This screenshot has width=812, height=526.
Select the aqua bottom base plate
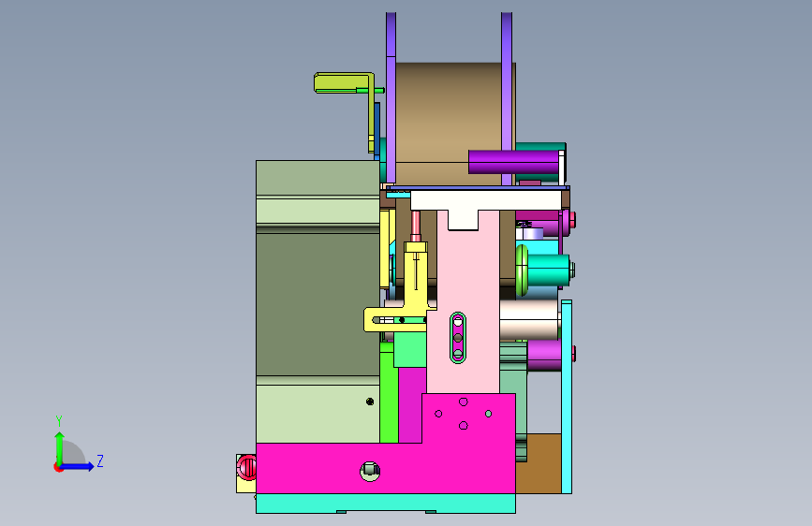(x=386, y=504)
